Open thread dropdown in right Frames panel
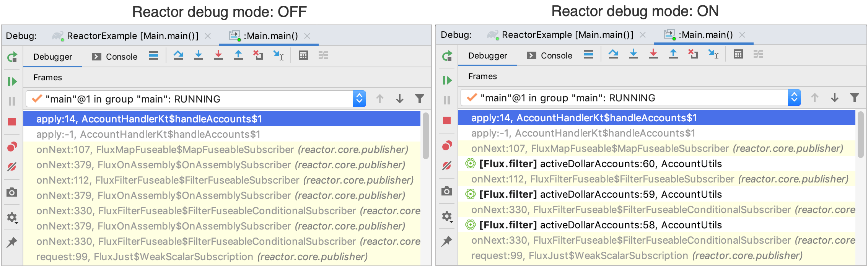Viewport: 868px width, 267px height. (x=794, y=98)
